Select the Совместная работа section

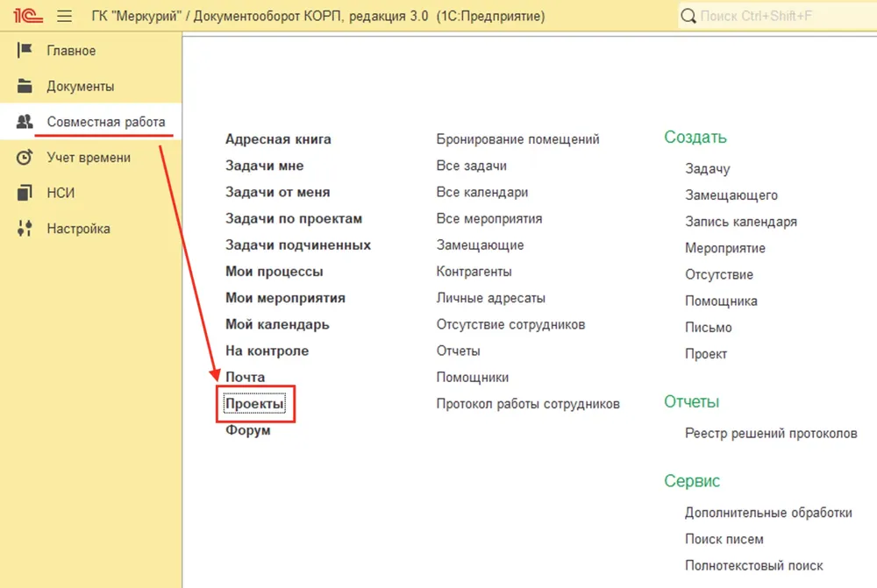pyautogui.click(x=106, y=121)
